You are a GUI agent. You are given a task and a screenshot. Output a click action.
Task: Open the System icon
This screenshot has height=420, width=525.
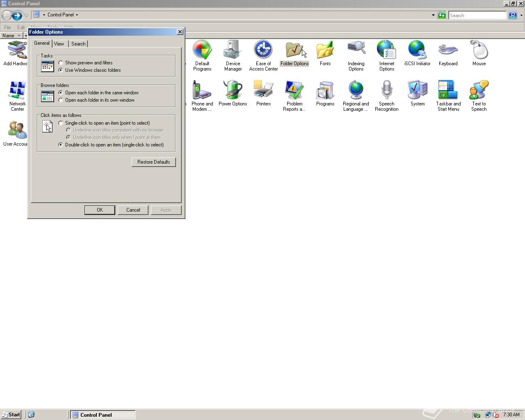[x=418, y=94]
